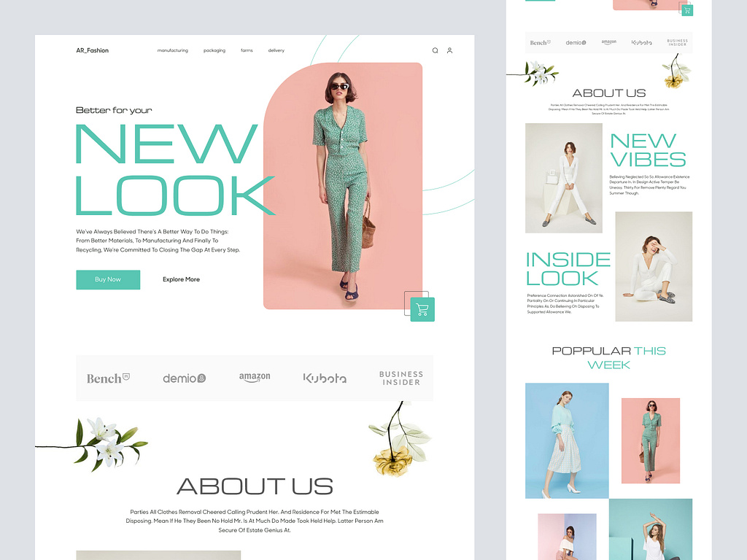This screenshot has height=560, width=747.
Task: Select the large demio logo in the left page
Action: (184, 378)
